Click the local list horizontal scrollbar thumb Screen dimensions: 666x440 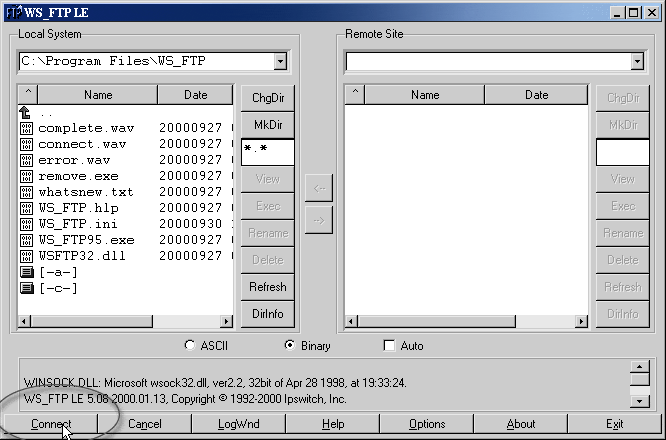[91, 322]
